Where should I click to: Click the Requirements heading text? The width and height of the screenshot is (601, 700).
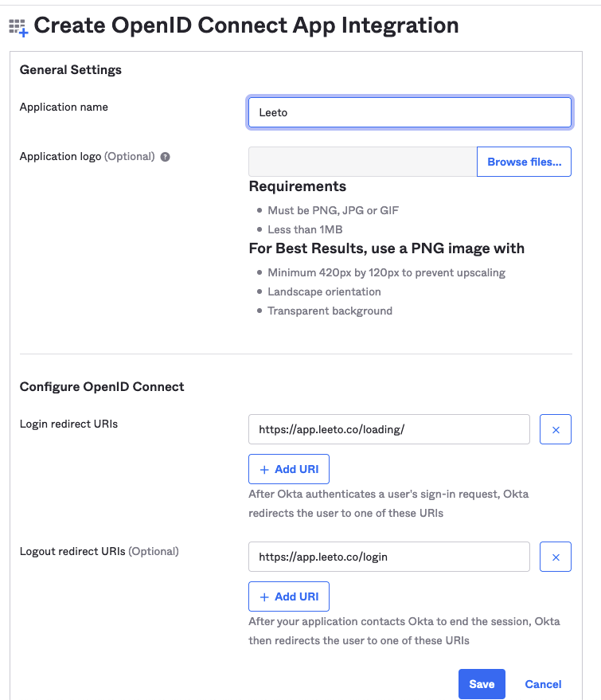298,186
